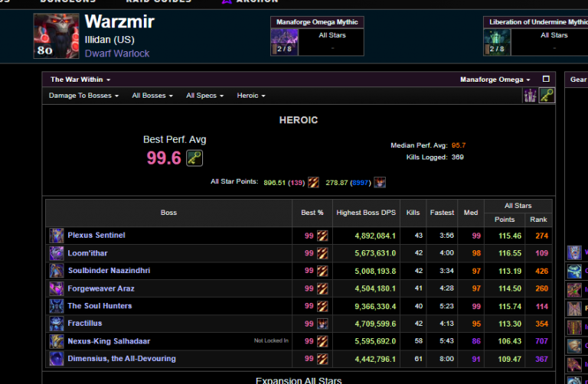588x384 pixels.
Task: Open Loom'ithar boss link
Action: pyautogui.click(x=87, y=253)
